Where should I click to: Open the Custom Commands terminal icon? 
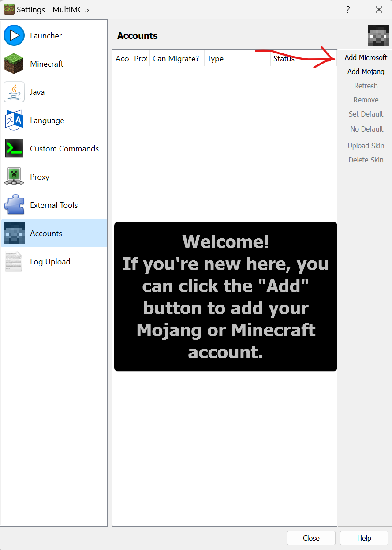click(14, 149)
